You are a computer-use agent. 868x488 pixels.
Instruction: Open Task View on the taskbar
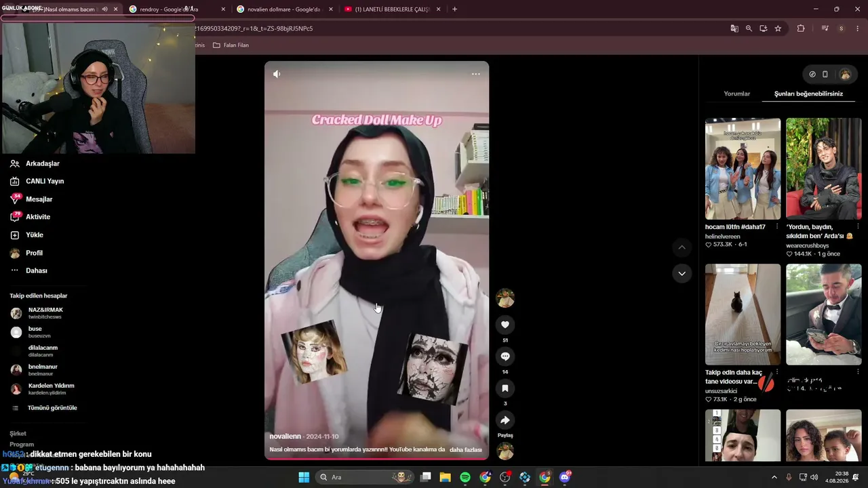426,477
